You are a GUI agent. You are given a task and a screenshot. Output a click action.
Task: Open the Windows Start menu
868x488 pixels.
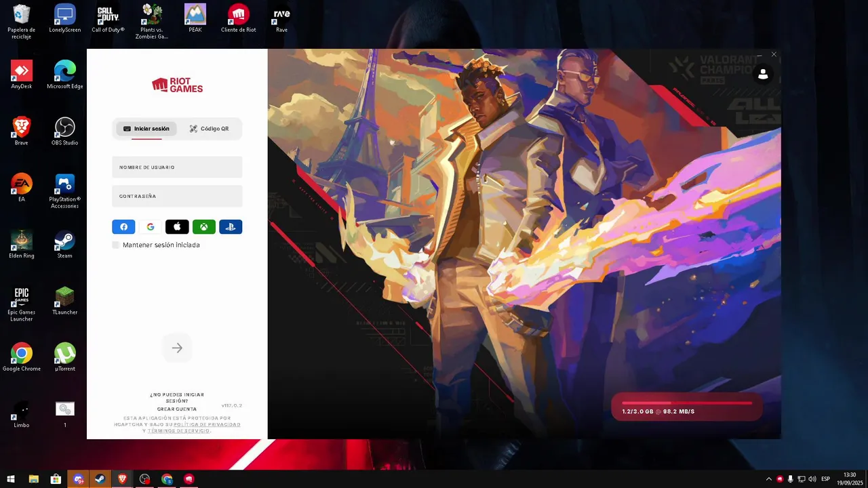[10, 479]
